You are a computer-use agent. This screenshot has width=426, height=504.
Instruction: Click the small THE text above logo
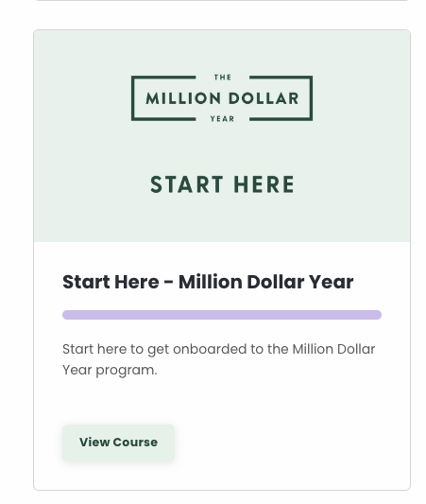coord(223,78)
